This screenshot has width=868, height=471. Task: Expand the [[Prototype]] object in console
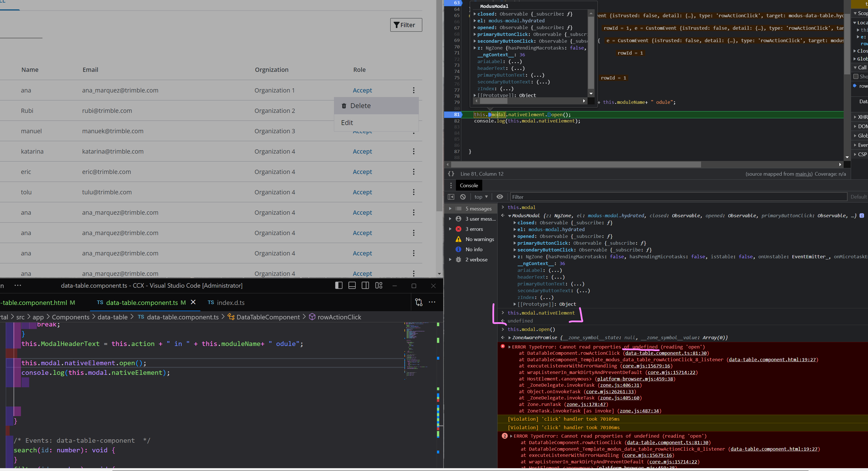[x=514, y=304]
